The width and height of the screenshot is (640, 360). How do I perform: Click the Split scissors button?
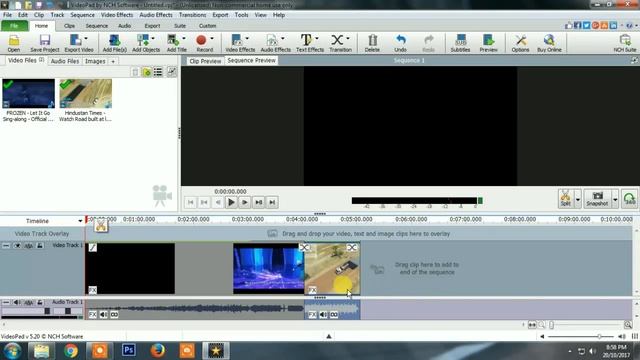click(x=566, y=198)
